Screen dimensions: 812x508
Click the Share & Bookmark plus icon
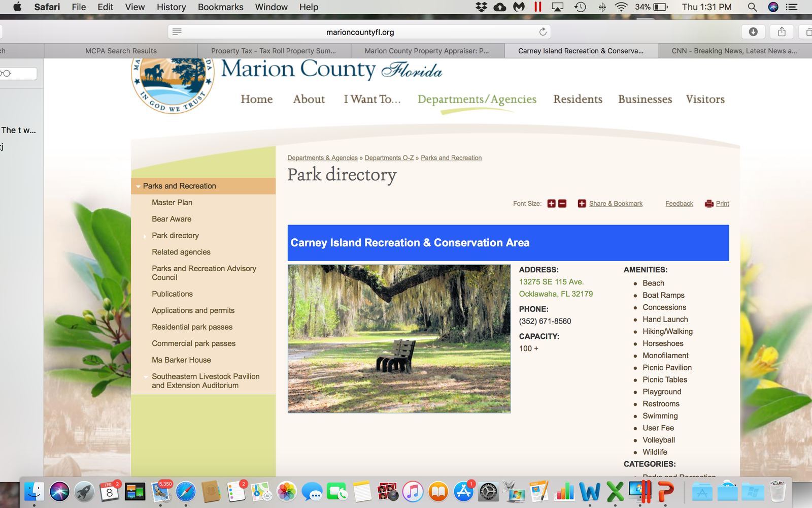pyautogui.click(x=582, y=204)
